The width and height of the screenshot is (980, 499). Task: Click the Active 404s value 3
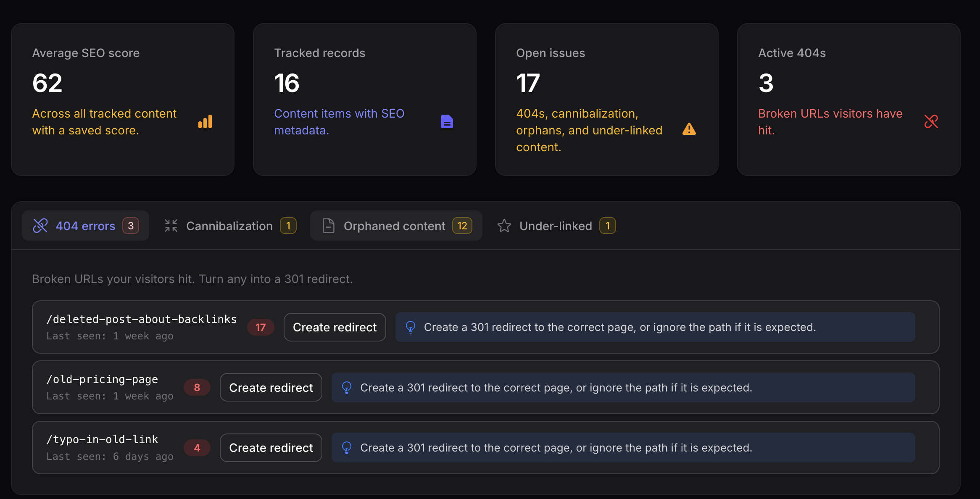tap(766, 83)
